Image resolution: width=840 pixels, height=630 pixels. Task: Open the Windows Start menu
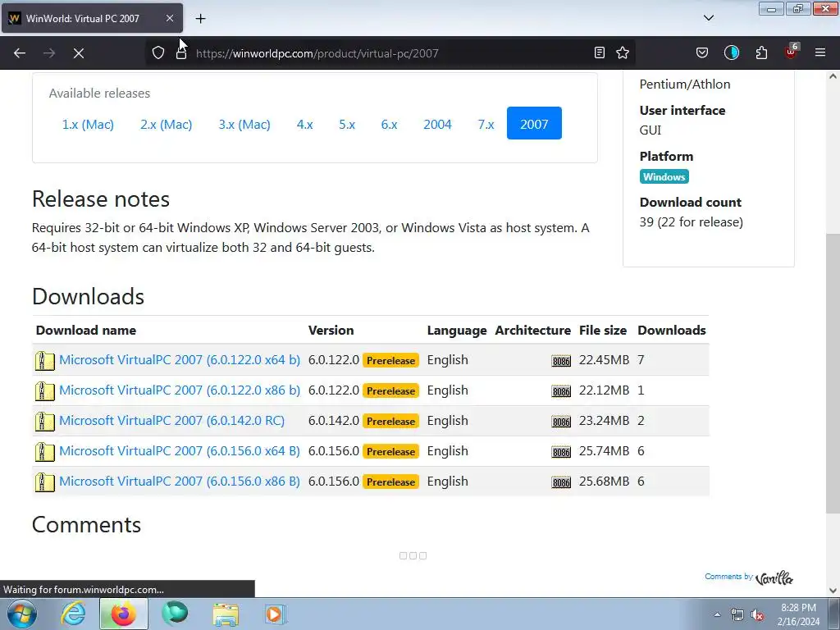point(21,614)
